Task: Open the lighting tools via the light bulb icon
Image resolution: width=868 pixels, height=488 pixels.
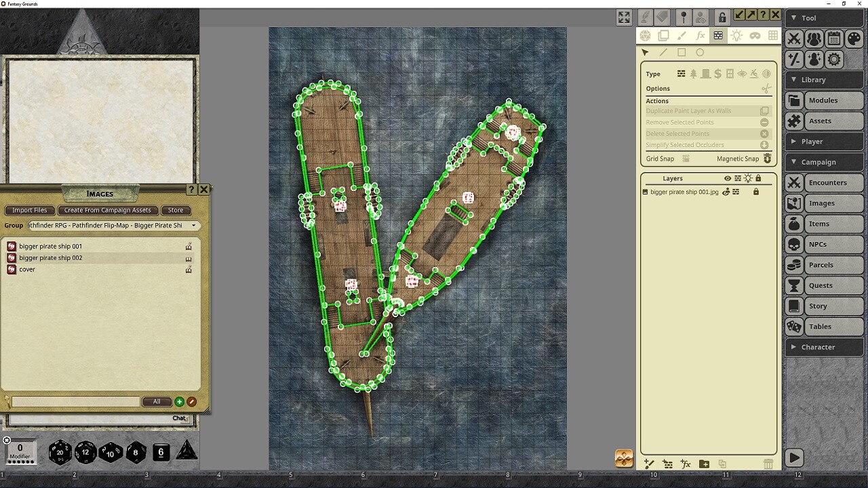Action: point(736,35)
